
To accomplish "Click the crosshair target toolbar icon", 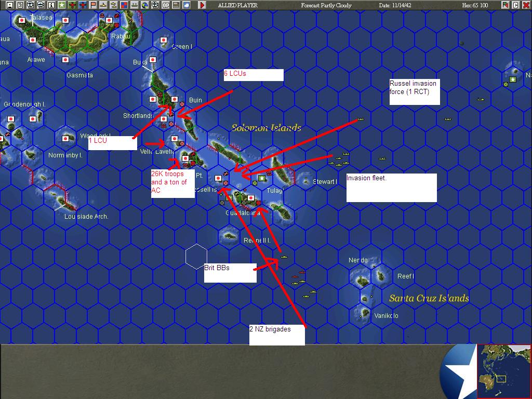I will (155, 5).
